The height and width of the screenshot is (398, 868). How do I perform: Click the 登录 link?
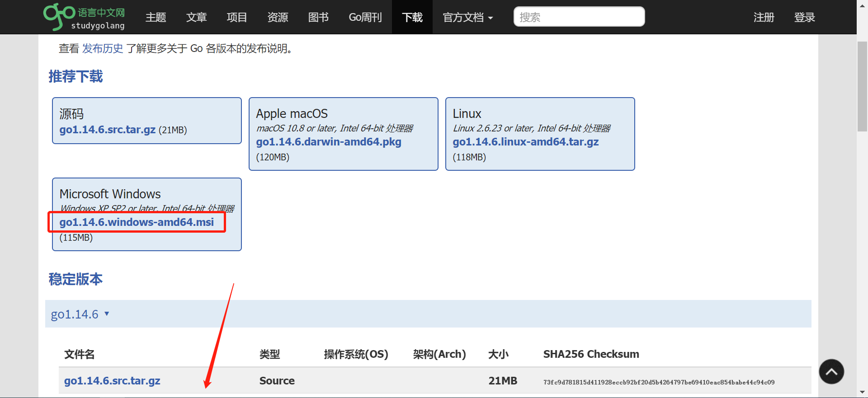point(805,17)
